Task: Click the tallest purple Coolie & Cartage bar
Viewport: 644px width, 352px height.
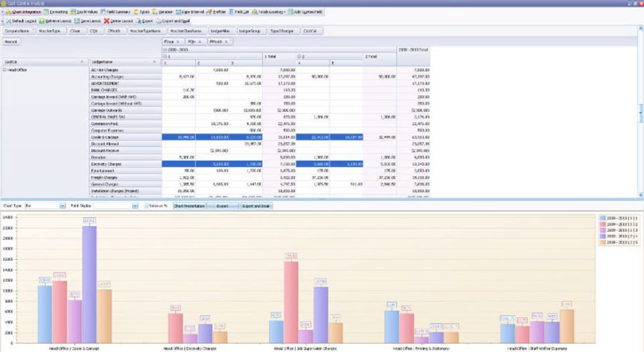Action: tap(89, 284)
